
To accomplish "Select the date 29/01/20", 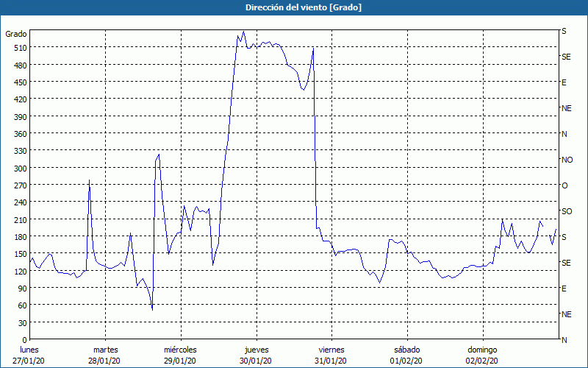I will 179,361.
